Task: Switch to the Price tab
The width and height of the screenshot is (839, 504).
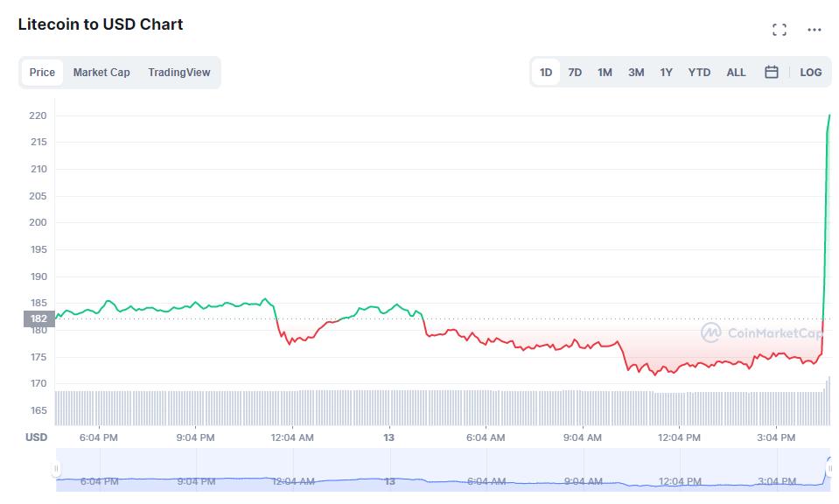Action: click(x=42, y=73)
